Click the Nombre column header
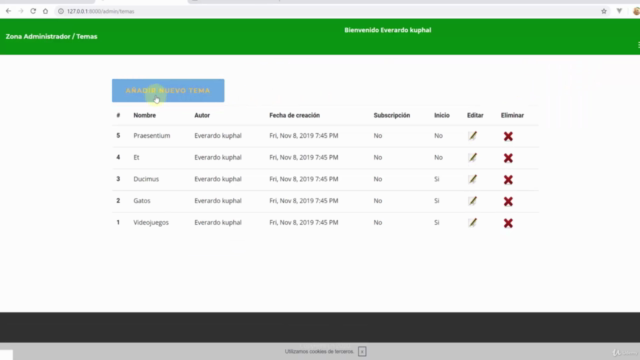This screenshot has width=640, height=360. pos(144,116)
